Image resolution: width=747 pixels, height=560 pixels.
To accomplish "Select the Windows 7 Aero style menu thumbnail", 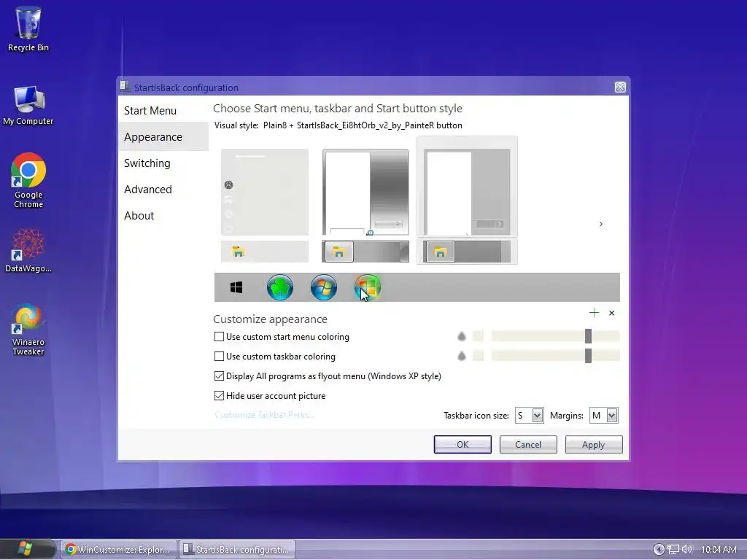I will (x=365, y=192).
